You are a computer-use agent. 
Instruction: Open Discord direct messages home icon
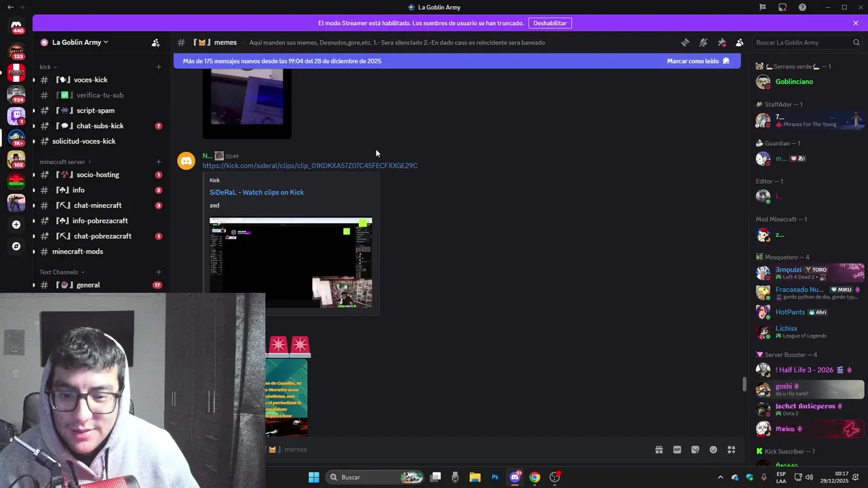coord(16,26)
